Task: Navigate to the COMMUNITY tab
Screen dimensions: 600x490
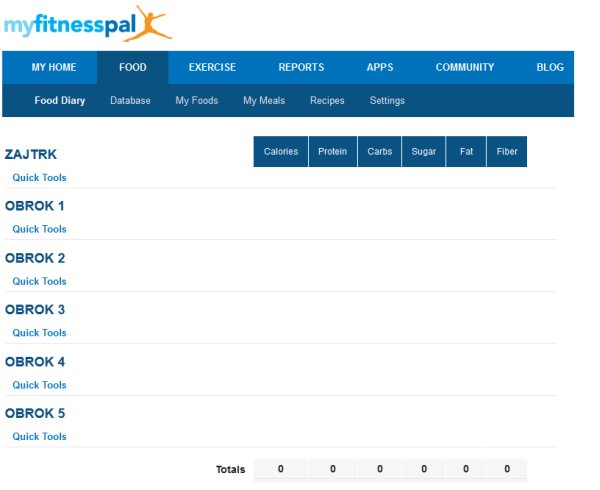Action: coord(464,68)
